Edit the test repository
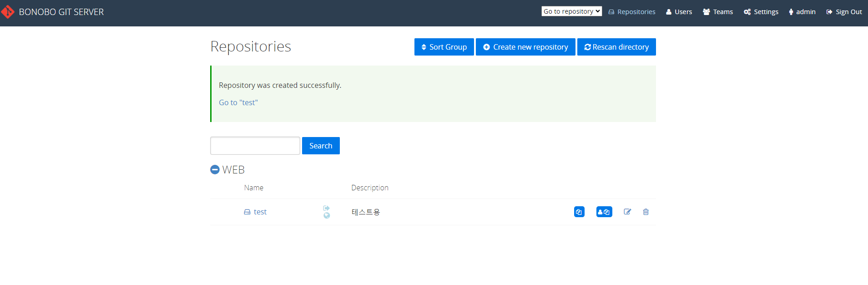This screenshot has width=868, height=285. (627, 212)
